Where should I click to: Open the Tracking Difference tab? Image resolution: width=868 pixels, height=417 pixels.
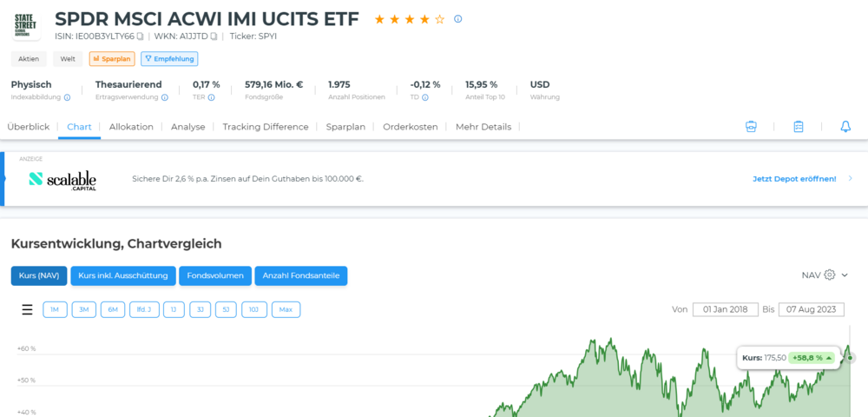pyautogui.click(x=266, y=127)
